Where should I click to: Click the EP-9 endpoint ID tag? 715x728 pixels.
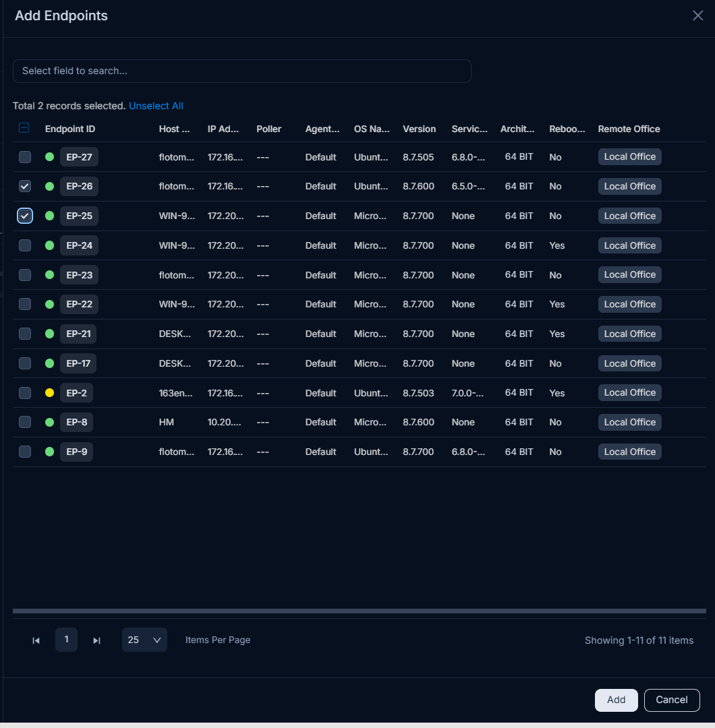[x=77, y=452]
